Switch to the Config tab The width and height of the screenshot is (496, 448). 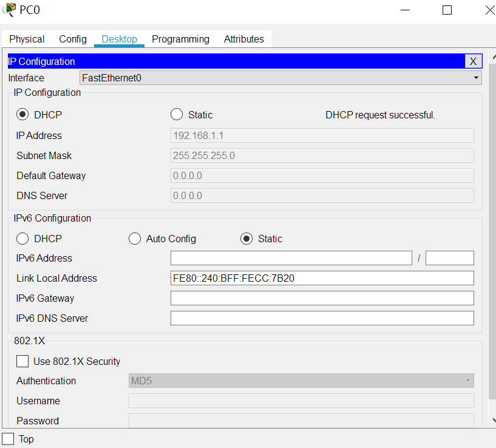point(73,39)
